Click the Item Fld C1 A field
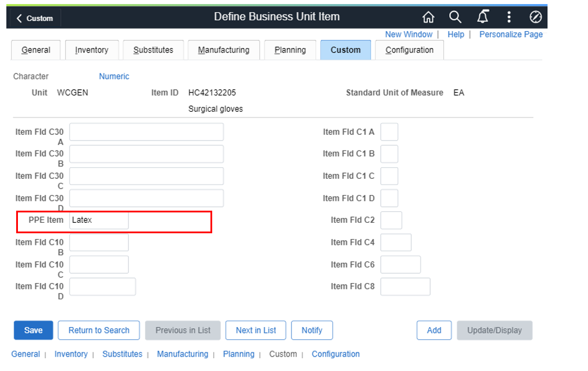The width and height of the screenshot is (588, 371). point(389,132)
